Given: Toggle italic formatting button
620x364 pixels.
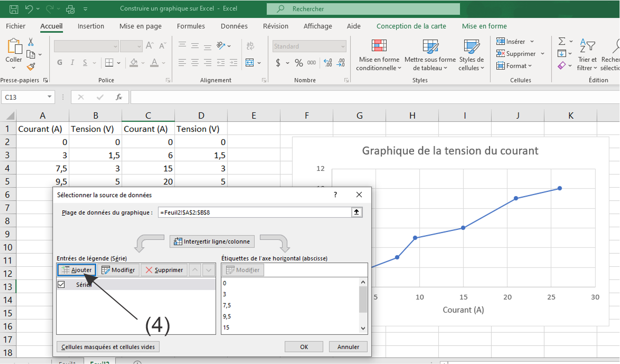Looking at the screenshot, I should 72,63.
